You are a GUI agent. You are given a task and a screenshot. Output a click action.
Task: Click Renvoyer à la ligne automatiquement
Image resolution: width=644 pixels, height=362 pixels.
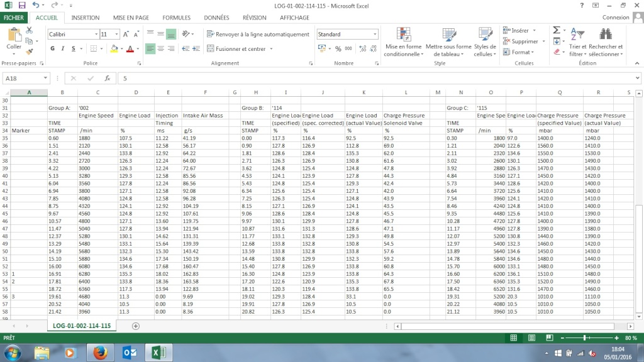(x=258, y=34)
